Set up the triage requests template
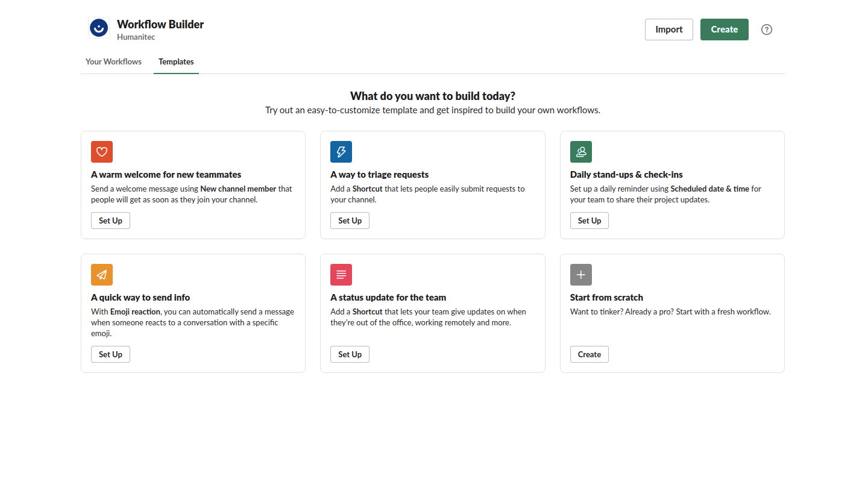This screenshot has width=868, height=488. 350,221
